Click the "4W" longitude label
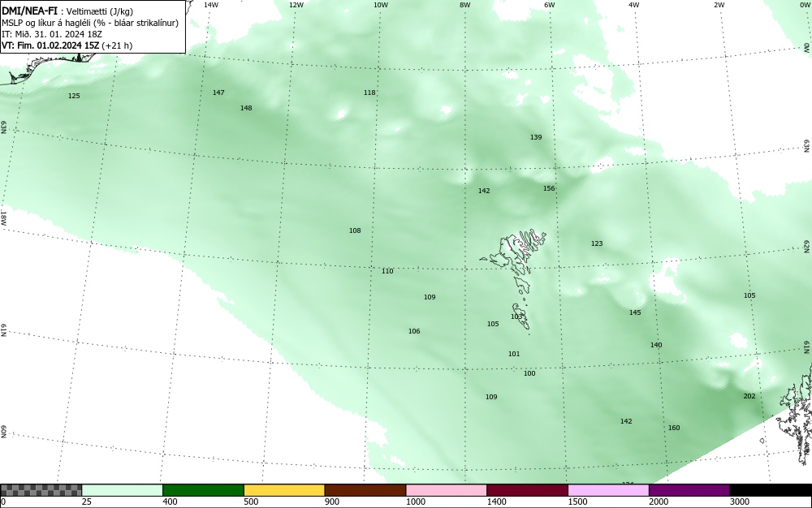The height and width of the screenshot is (508, 812). click(x=634, y=5)
